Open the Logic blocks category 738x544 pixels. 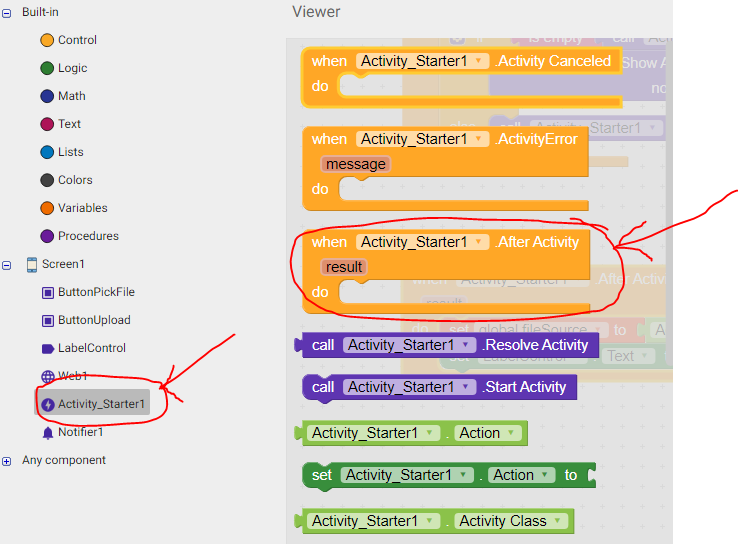64,68
